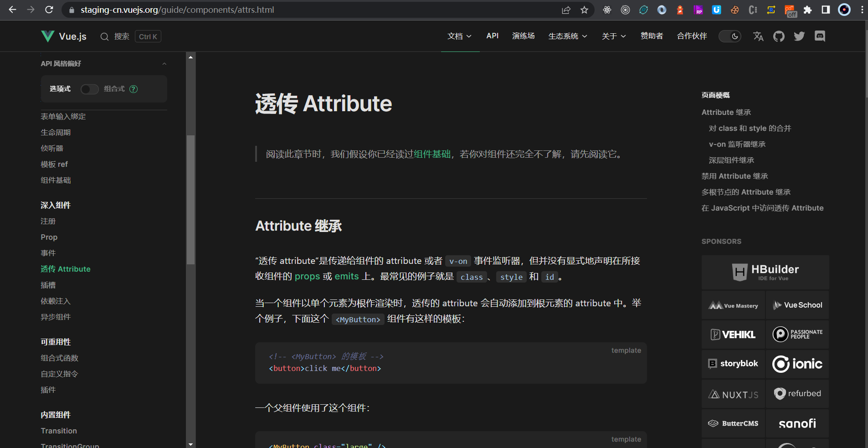Screen dimensions: 868x448
Task: Click the sidebar vertical scrollbar thumb
Action: coord(190,200)
